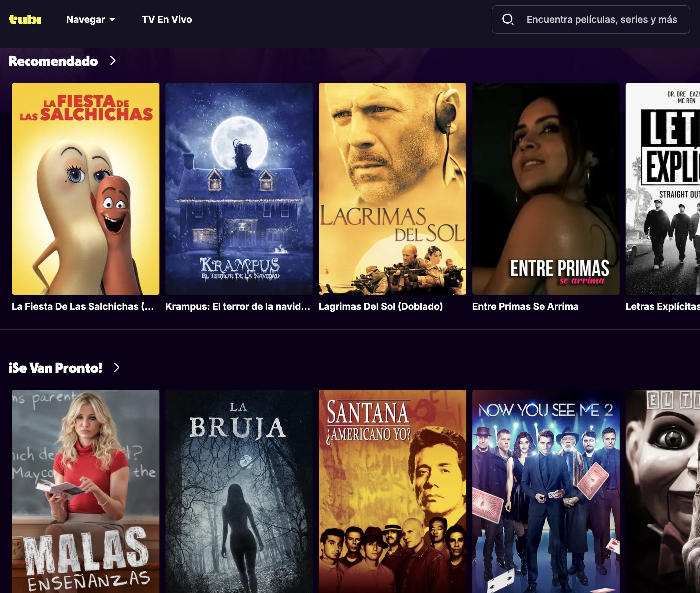
Task: Click the search input field
Action: tap(601, 19)
